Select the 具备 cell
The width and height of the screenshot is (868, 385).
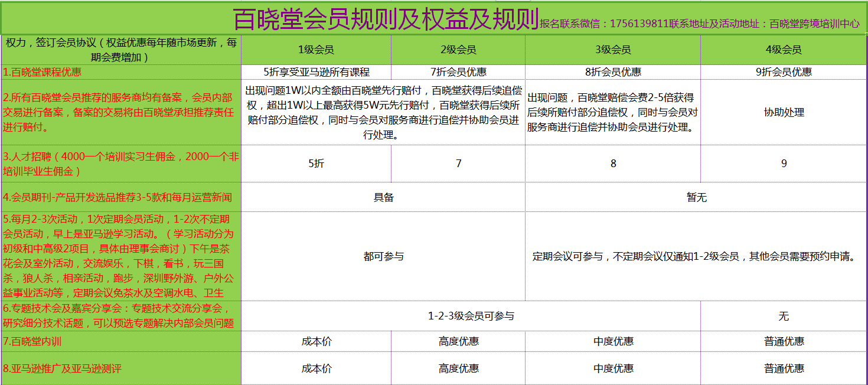point(383,197)
